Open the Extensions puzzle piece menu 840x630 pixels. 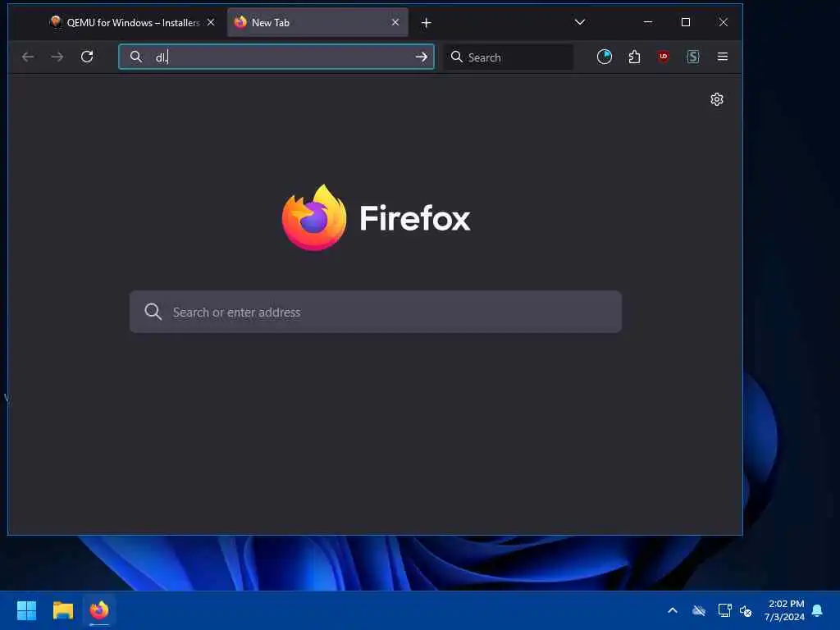(x=634, y=57)
